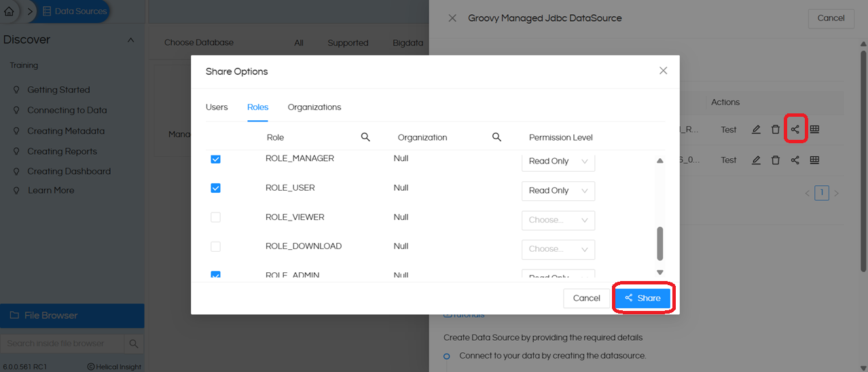Check the ROLE_VIEWER checkbox

tap(215, 217)
